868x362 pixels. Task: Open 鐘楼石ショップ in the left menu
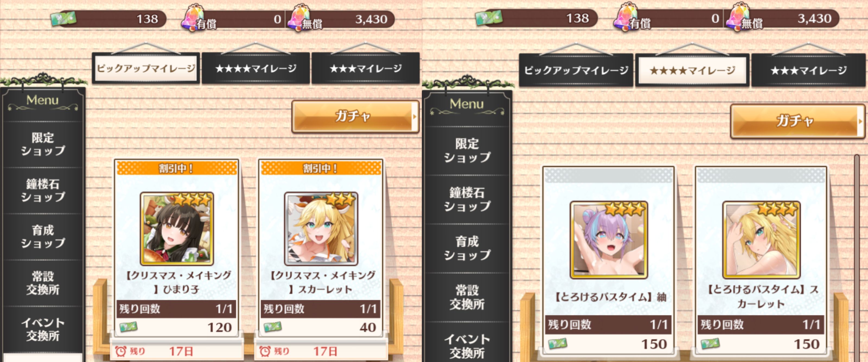[x=43, y=190]
